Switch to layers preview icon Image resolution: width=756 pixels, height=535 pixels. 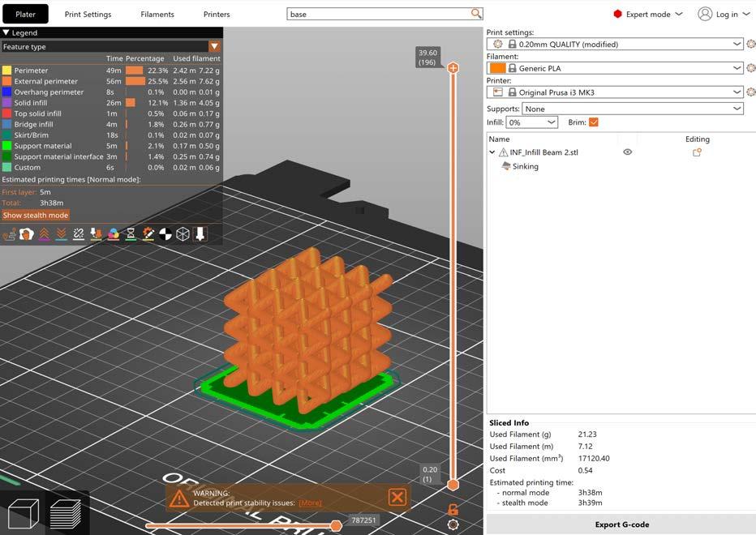[x=66, y=514]
